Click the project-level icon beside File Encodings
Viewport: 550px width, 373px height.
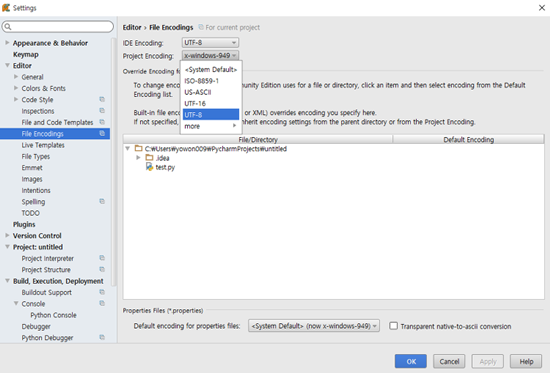tap(102, 133)
